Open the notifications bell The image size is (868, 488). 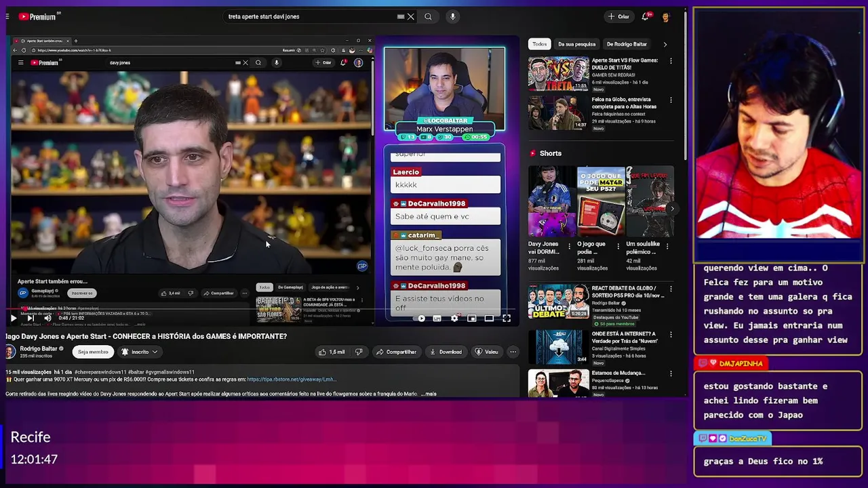click(646, 16)
